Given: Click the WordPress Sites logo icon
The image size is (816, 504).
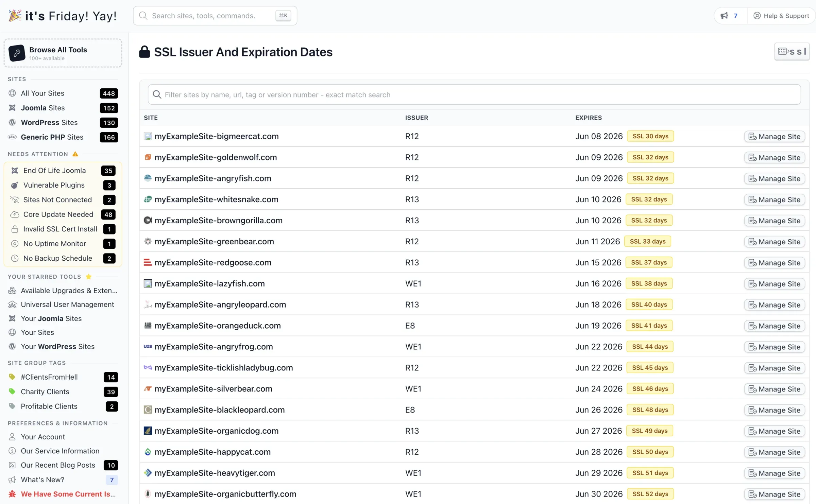Looking at the screenshot, I should pyautogui.click(x=12, y=122).
